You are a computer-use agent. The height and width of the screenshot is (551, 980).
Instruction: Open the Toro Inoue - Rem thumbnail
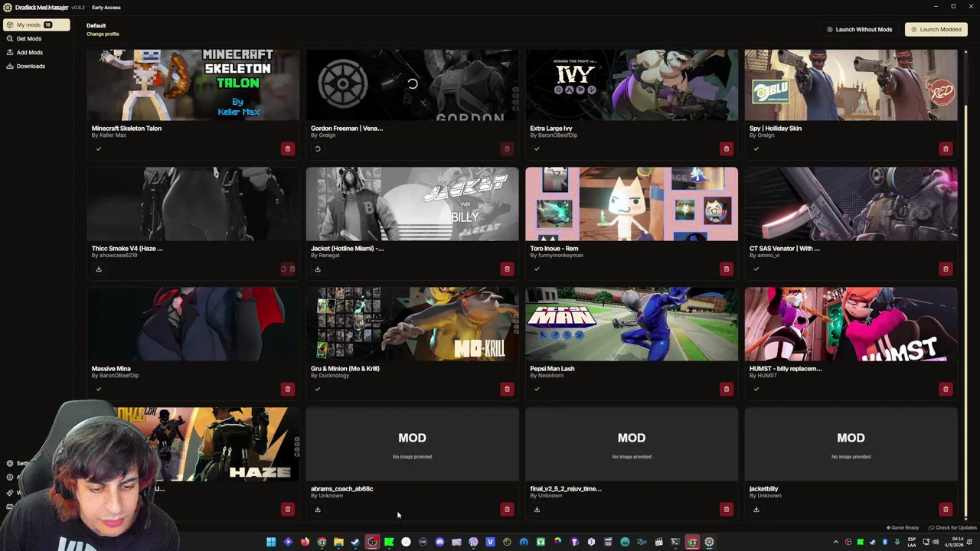tap(632, 204)
